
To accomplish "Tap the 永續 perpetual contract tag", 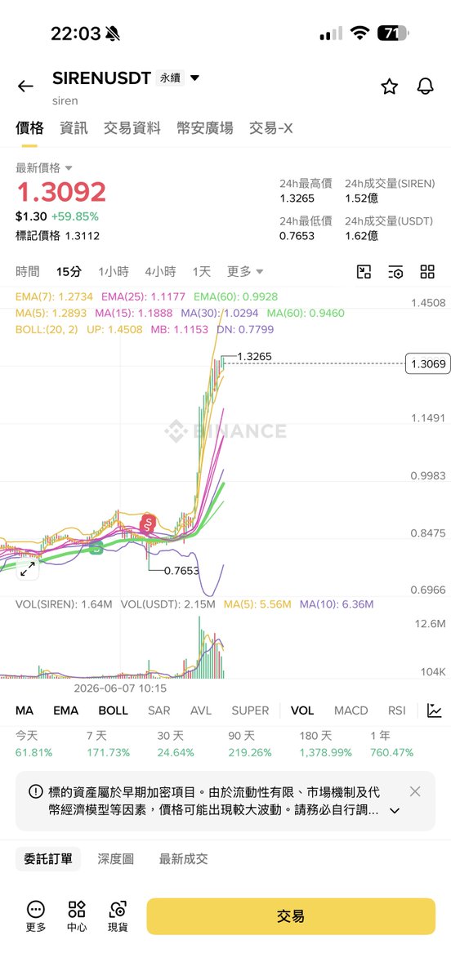I will click(x=169, y=78).
